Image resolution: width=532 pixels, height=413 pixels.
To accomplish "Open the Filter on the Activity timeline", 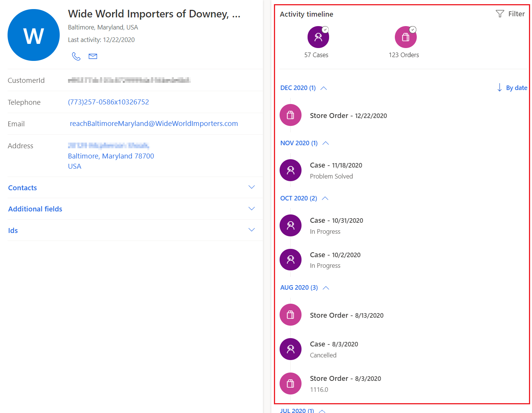I will click(510, 14).
